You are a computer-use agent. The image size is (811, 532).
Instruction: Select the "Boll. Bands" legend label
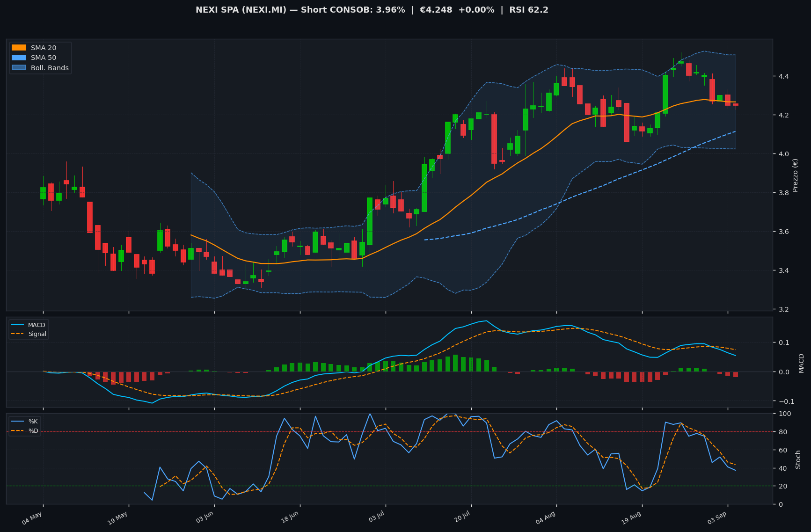tap(50, 68)
